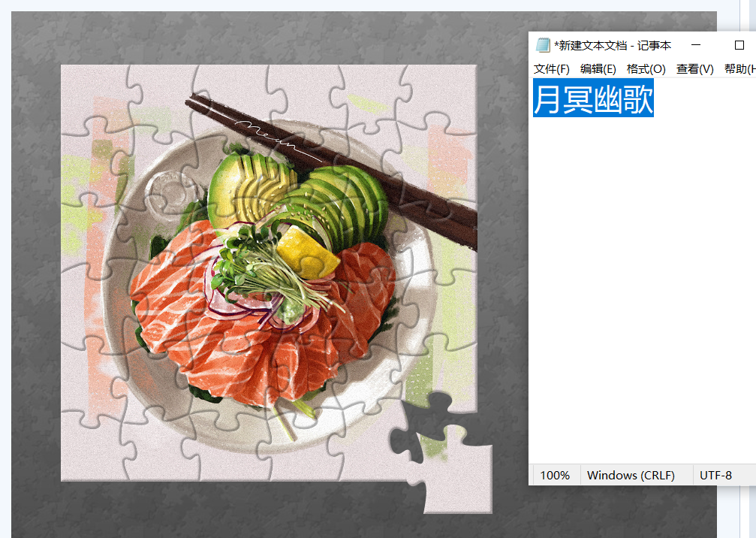756x538 pixels.
Task: Click the highlighted text 月冥幽歌
Action: 594,98
